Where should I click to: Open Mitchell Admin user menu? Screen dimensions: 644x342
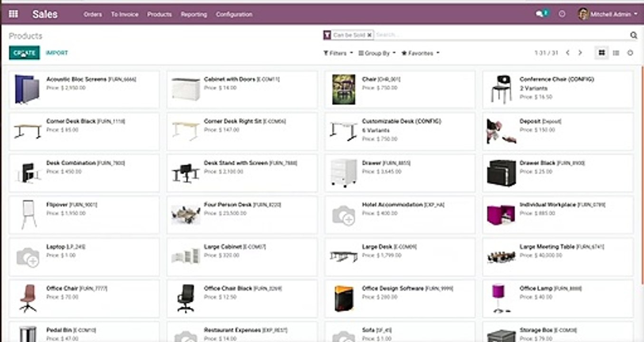pos(608,14)
